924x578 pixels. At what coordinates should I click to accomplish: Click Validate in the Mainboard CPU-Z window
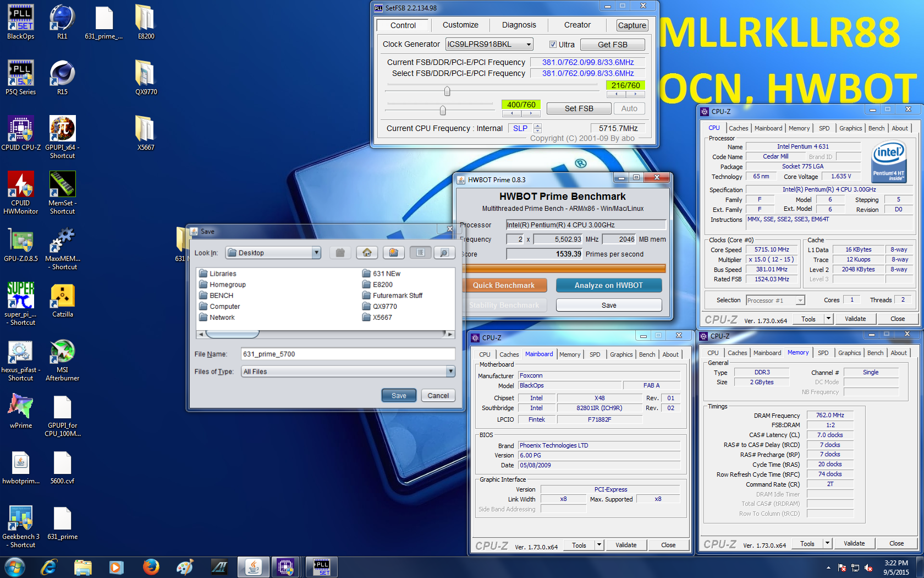626,545
